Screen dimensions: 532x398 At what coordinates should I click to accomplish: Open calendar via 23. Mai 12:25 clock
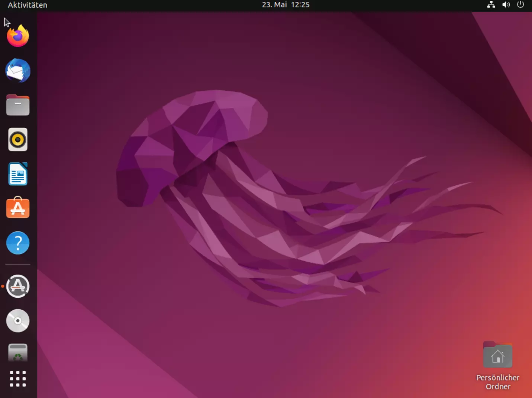pos(286,5)
